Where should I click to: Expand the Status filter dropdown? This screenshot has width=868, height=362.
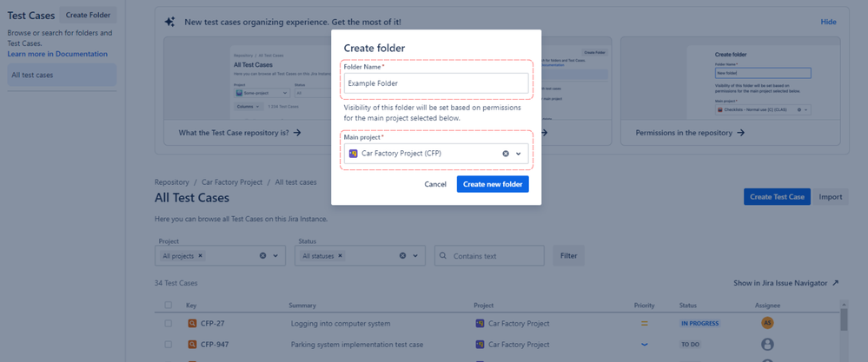415,256
